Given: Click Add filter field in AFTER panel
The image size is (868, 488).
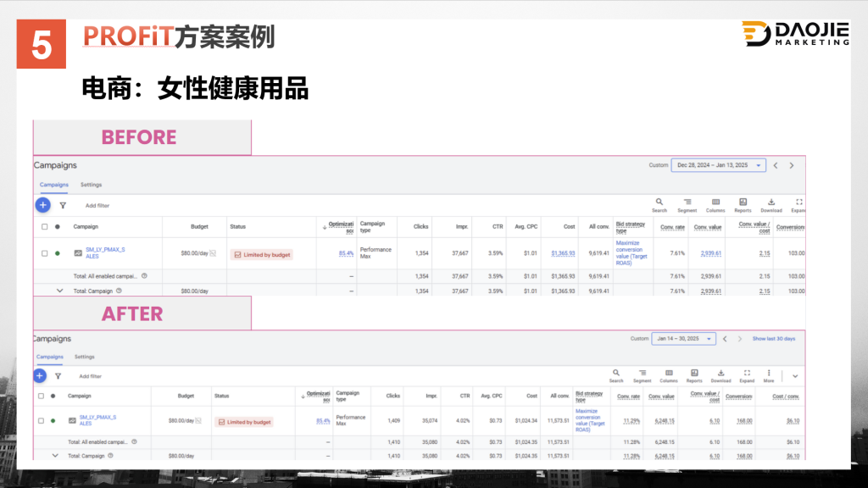Looking at the screenshot, I should [90, 376].
